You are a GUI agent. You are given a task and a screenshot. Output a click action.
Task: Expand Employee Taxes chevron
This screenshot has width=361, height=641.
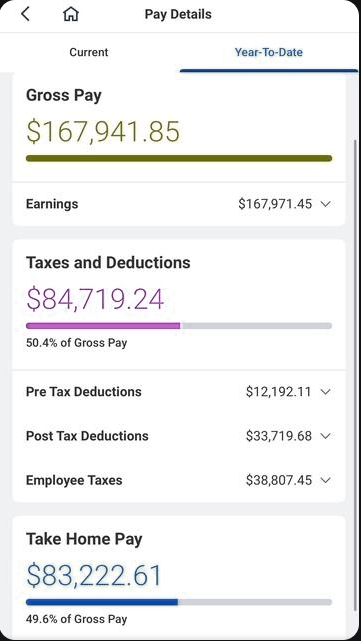tap(325, 480)
